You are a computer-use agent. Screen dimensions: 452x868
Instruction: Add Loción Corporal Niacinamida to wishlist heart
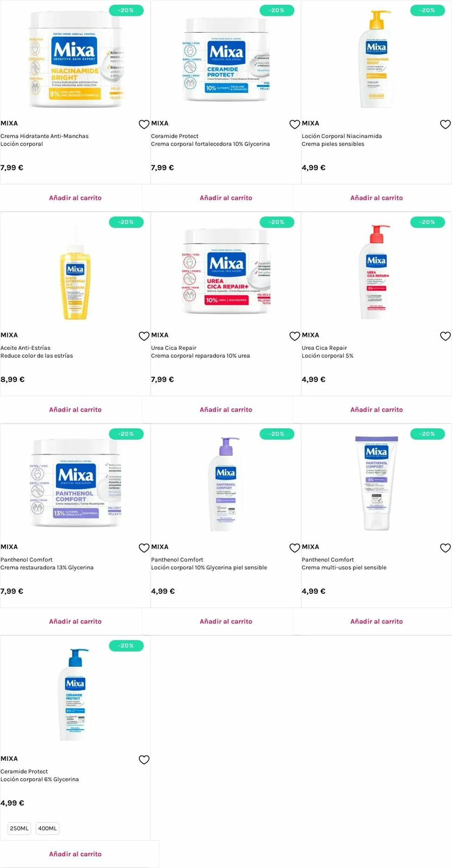pyautogui.click(x=445, y=124)
